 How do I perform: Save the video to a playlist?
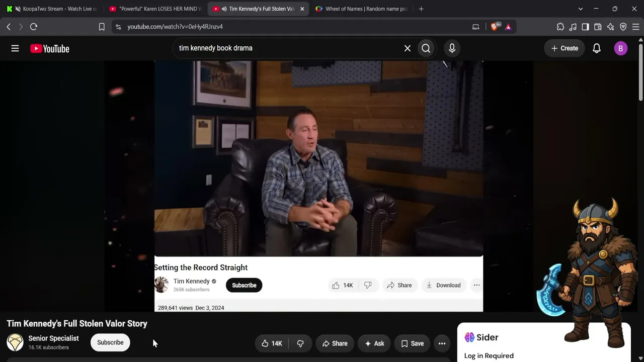tap(412, 343)
